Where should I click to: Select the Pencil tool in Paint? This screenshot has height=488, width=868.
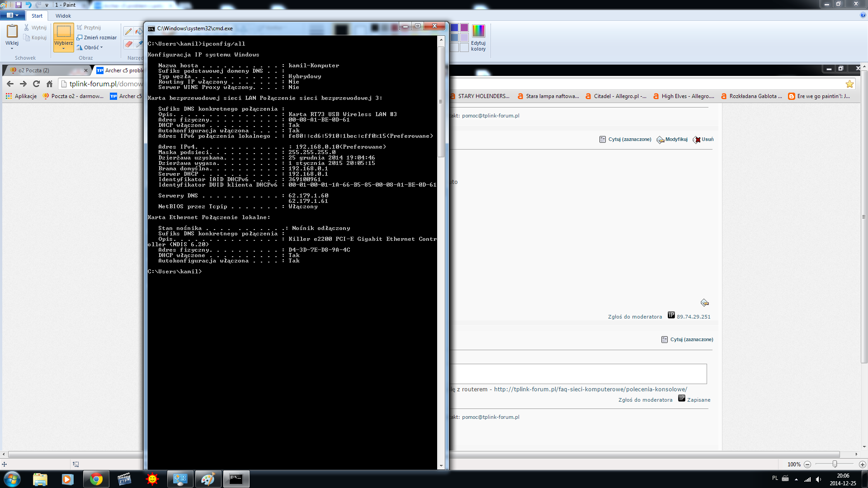click(128, 32)
